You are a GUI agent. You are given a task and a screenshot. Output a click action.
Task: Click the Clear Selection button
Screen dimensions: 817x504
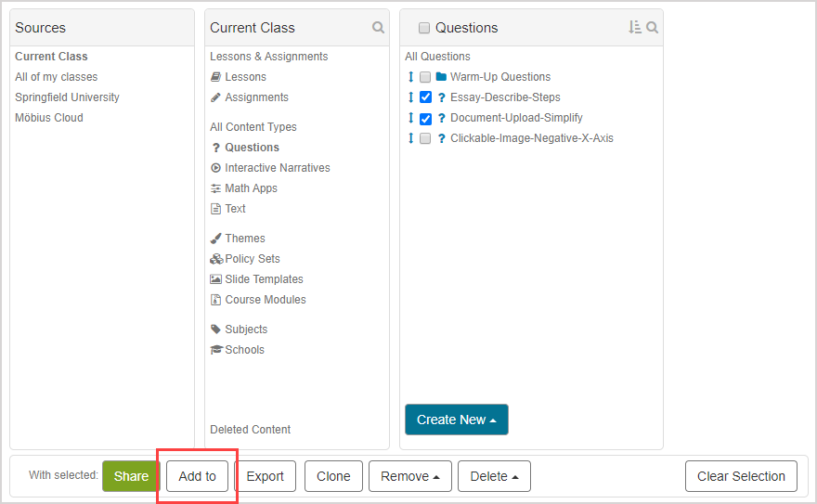[x=740, y=476]
